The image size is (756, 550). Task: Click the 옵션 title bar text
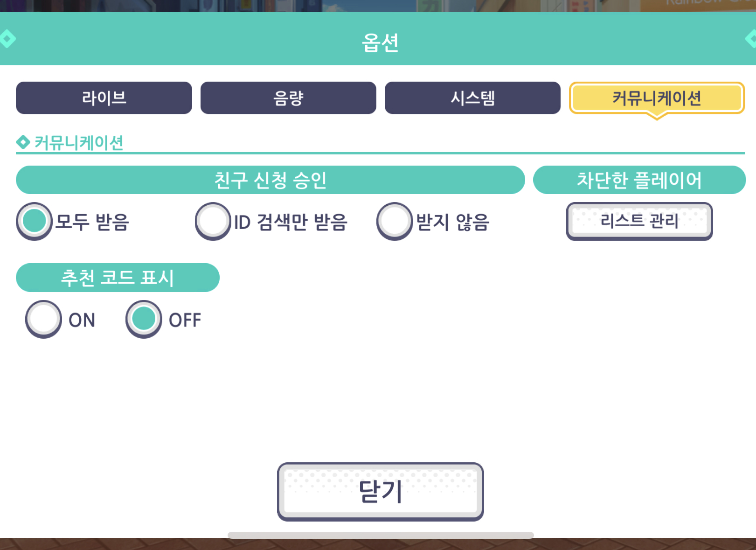[380, 42]
